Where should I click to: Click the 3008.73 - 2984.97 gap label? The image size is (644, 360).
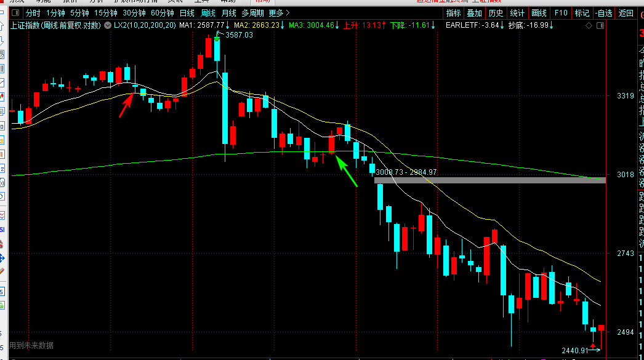406,172
